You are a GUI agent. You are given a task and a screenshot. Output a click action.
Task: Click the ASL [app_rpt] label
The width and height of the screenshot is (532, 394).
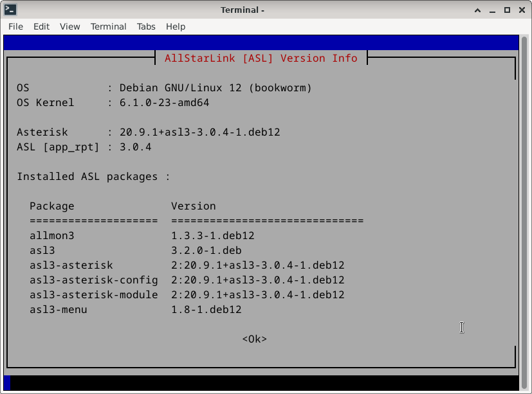coord(58,147)
